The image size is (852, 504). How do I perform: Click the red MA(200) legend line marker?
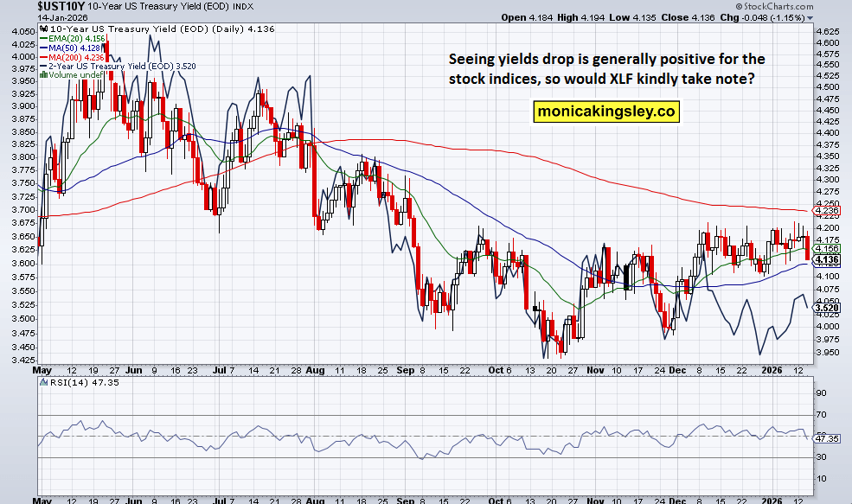click(42, 59)
